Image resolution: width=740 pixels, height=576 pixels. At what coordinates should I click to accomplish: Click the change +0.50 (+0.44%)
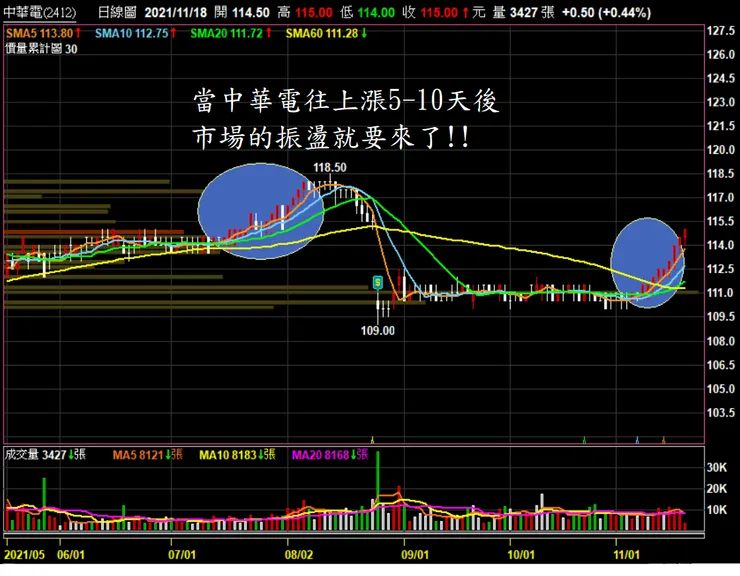point(606,12)
